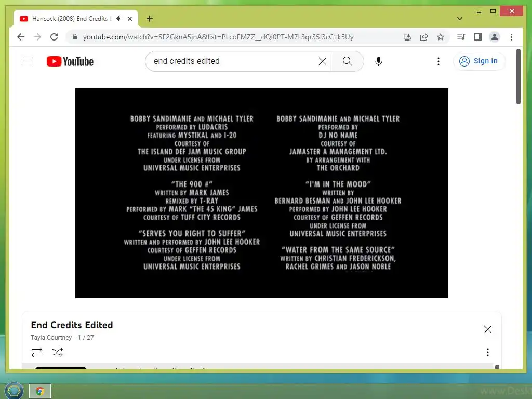Open YouTube settings three-dot menu
The height and width of the screenshot is (399, 532).
tap(438, 61)
